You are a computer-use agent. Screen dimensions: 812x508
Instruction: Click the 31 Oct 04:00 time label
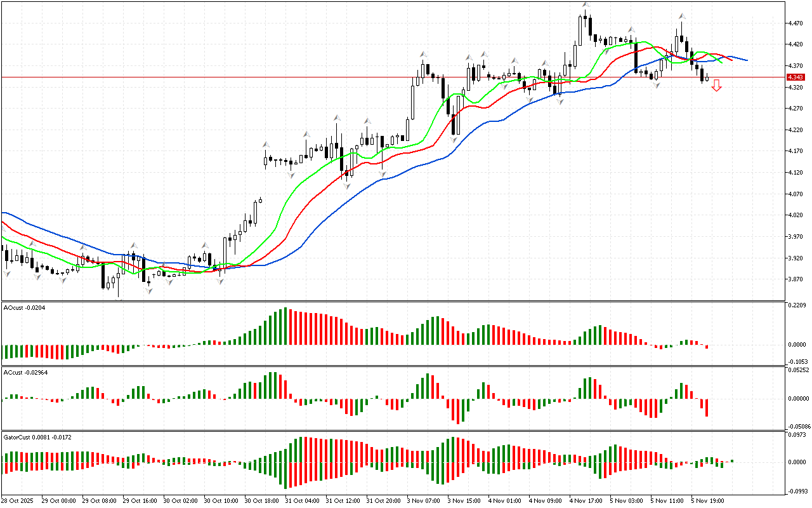[x=304, y=501]
